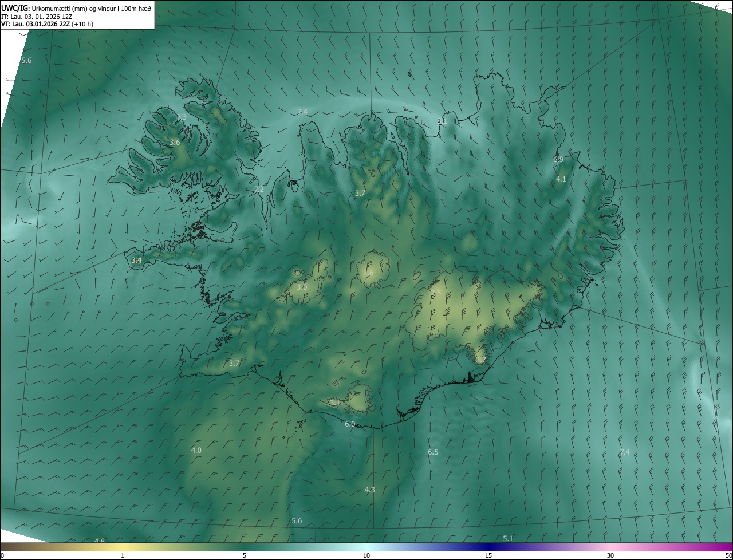
Task: Click the 8.1 value on the map
Action: pyautogui.click(x=442, y=121)
